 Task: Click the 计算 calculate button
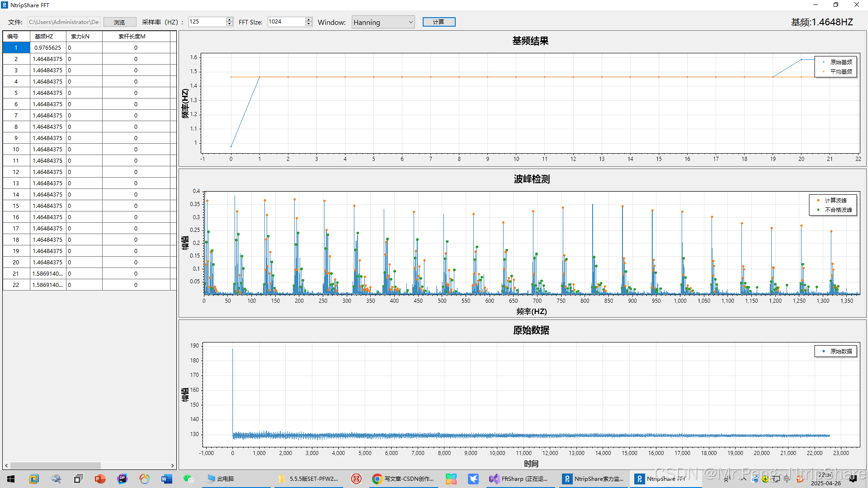coord(439,22)
